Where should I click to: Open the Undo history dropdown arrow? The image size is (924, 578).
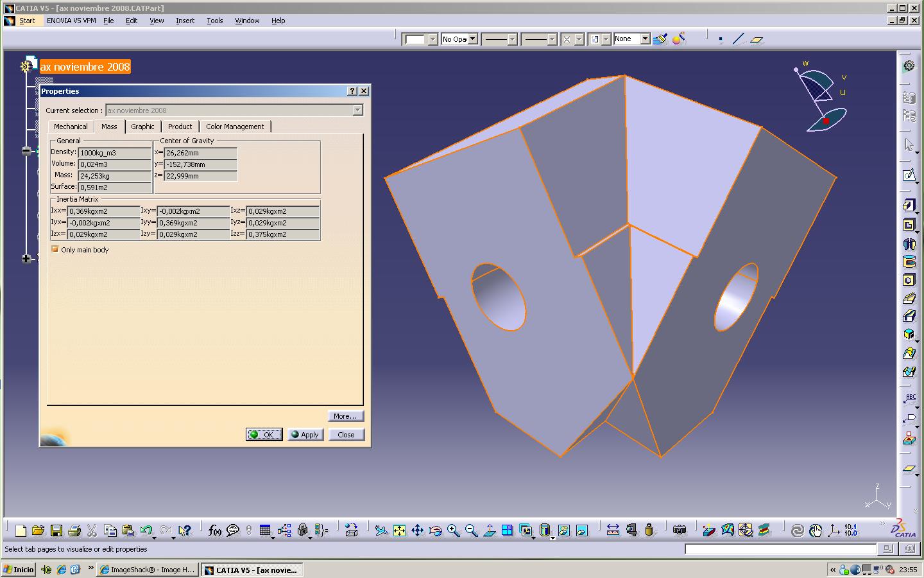(x=155, y=537)
